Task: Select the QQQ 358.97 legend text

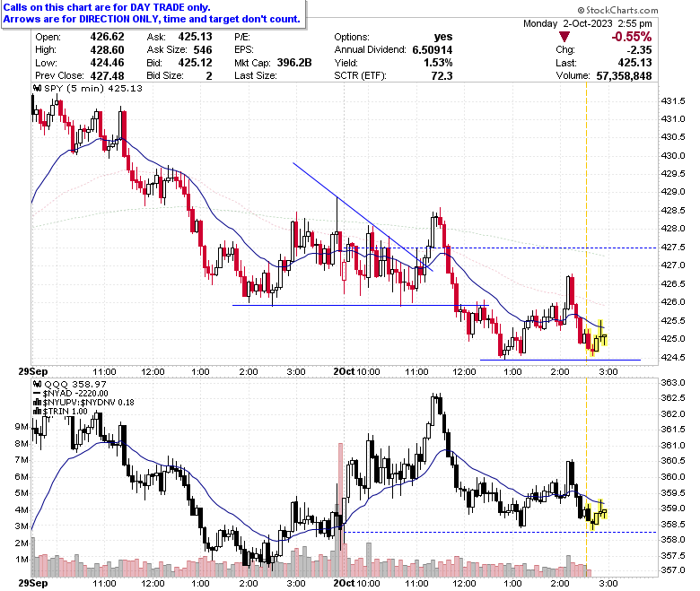Action: [x=74, y=384]
